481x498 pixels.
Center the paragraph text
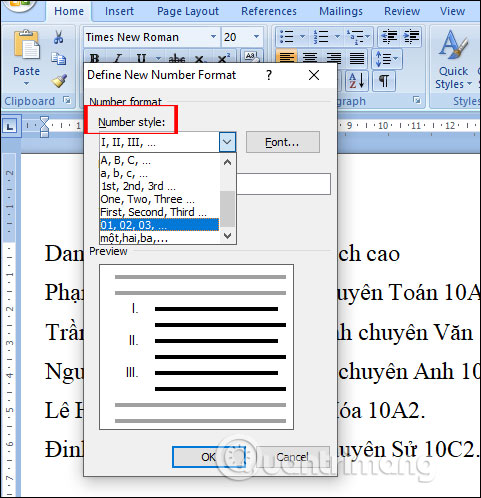pos(310,58)
